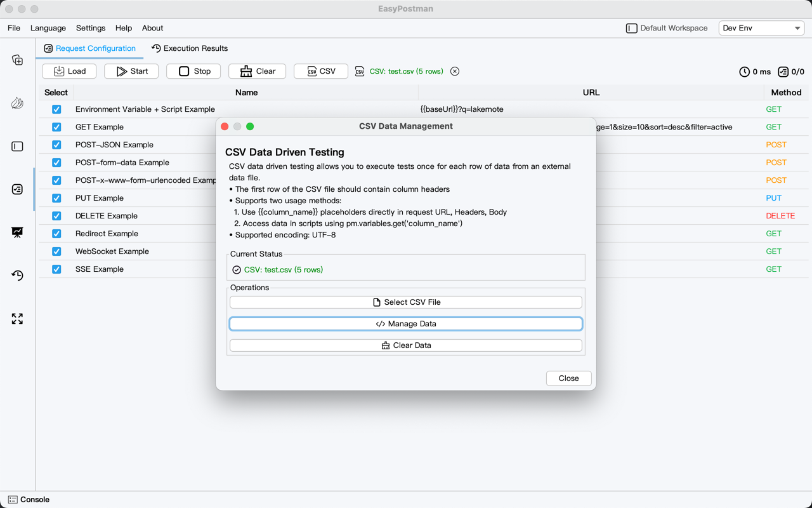
Task: Click the Default Workspace icon
Action: 631,28
